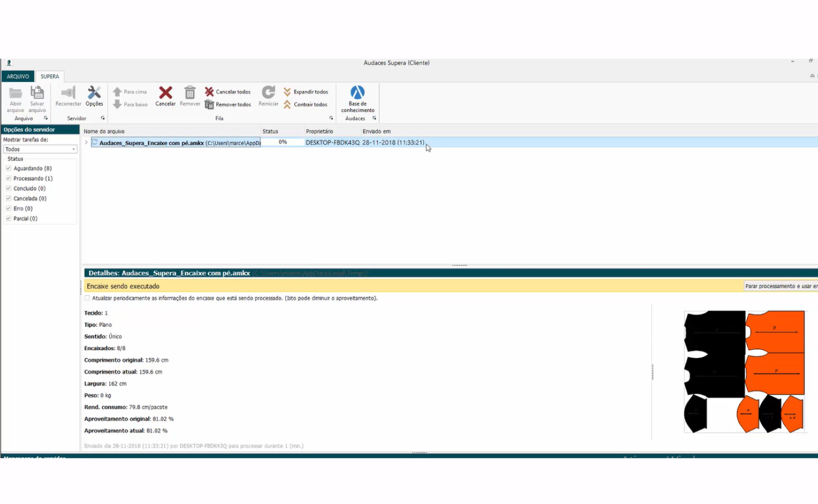
Task: Toggle the Aguardando (0) status checkbox
Action: click(9, 169)
